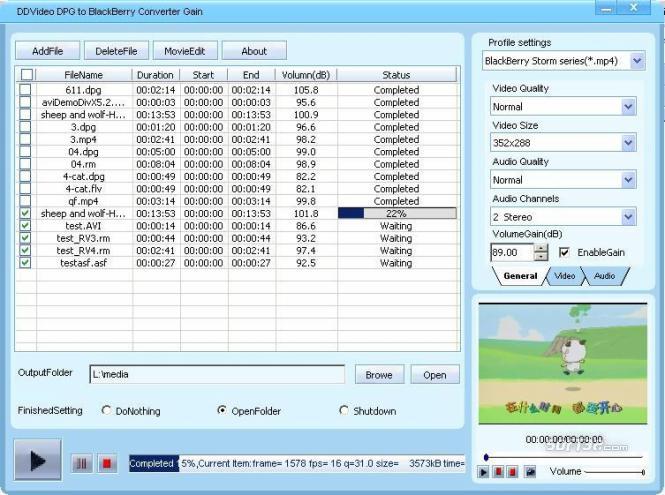Minimize the converter window
Image resolution: width=665 pixels, height=495 pixels.
click(x=608, y=8)
